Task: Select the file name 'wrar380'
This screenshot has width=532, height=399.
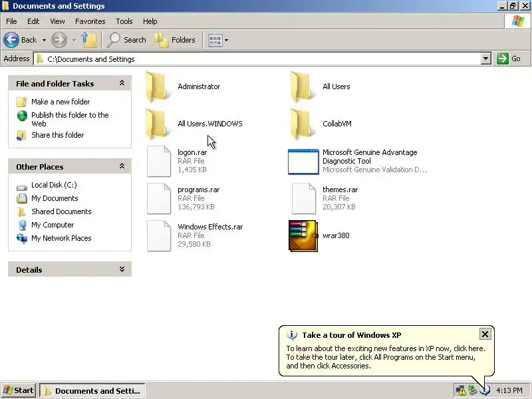Action: [x=336, y=235]
